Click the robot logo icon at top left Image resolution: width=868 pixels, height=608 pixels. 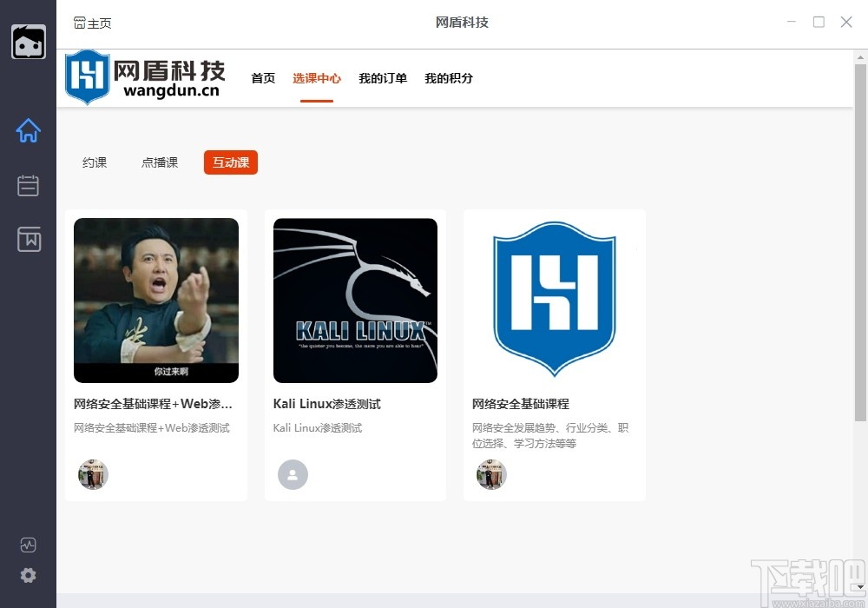[x=29, y=41]
